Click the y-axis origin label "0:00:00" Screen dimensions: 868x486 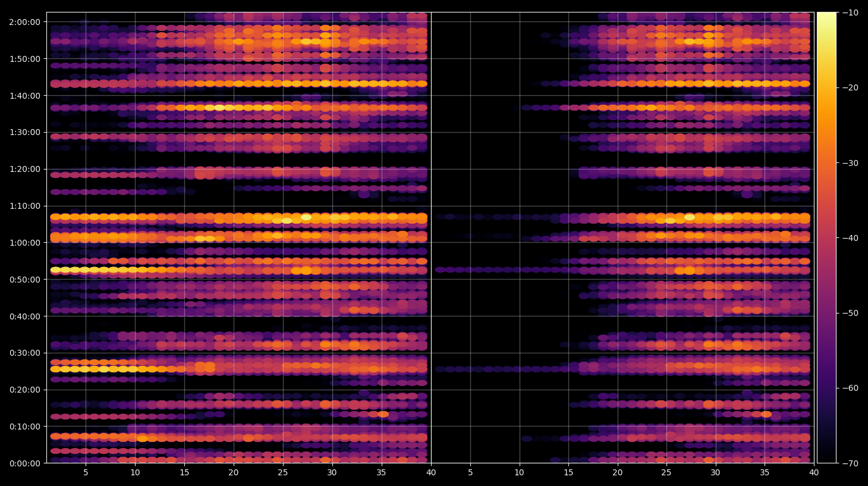pos(25,463)
